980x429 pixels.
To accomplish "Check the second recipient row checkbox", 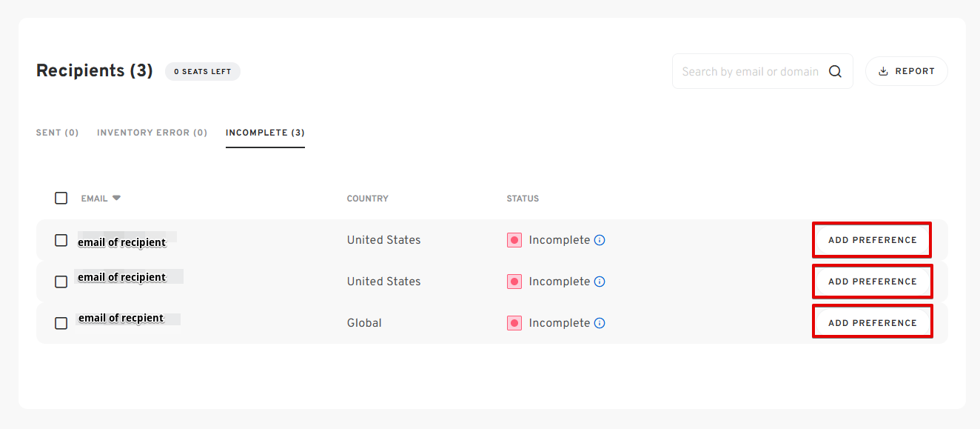I will point(61,282).
